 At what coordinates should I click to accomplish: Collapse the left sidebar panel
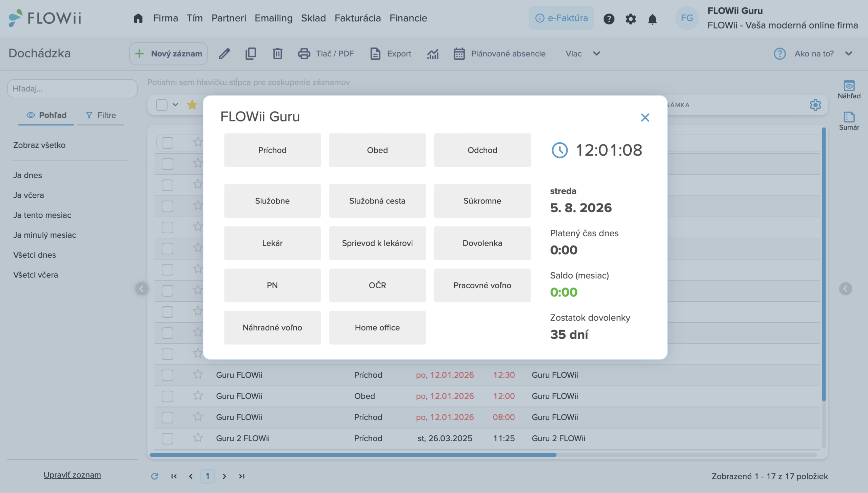142,289
